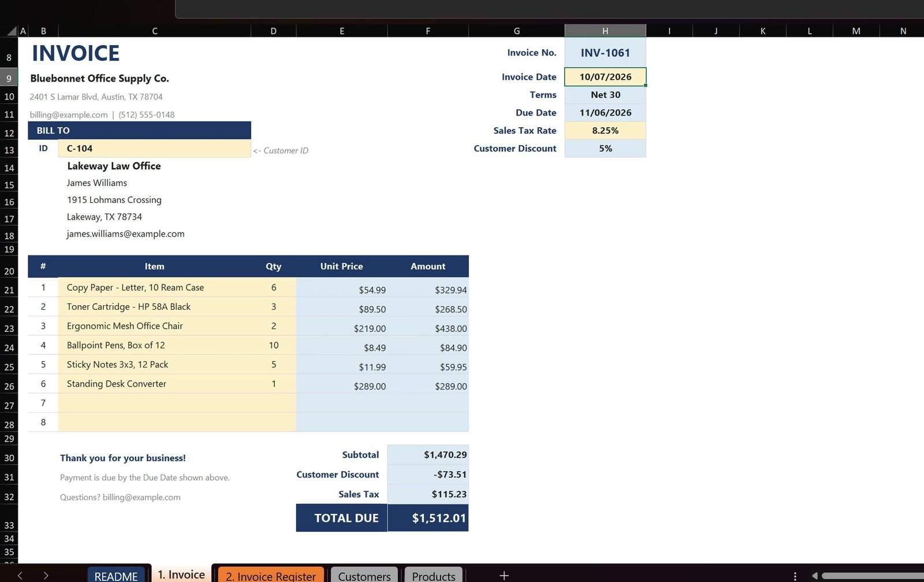Click the BILL TO header bar

pos(139,131)
